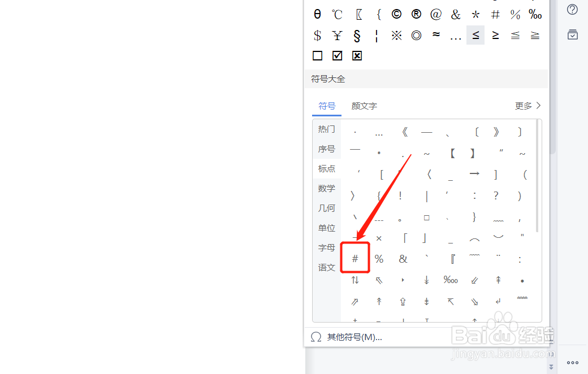Insert the less-than-or-equal ≤ symbol

coord(475,35)
